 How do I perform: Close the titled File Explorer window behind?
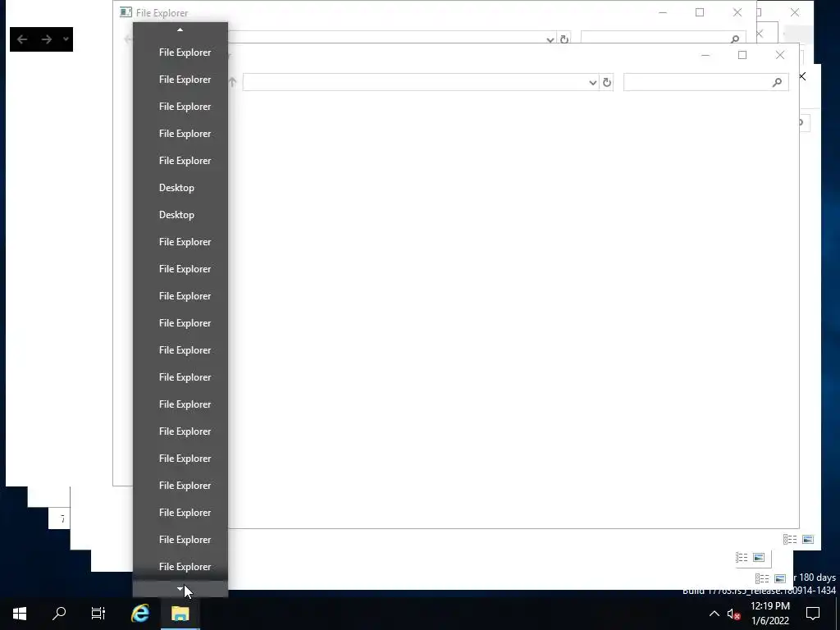(x=737, y=12)
